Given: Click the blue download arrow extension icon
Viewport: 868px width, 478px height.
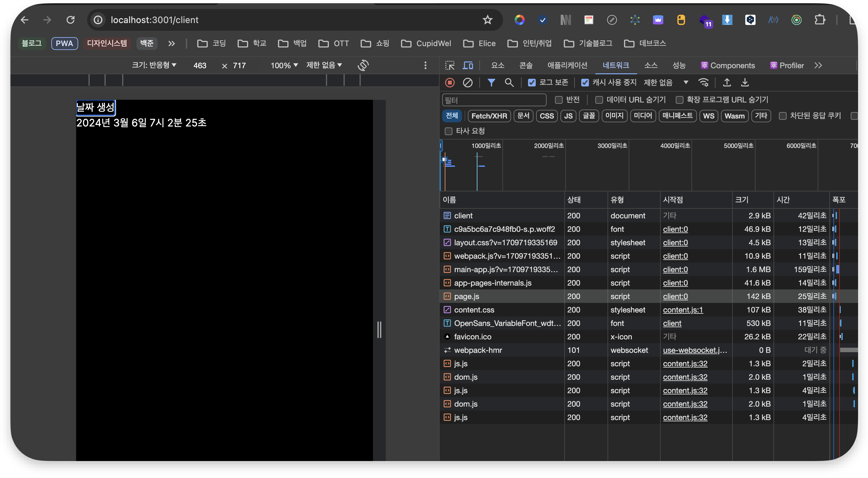Looking at the screenshot, I should pyautogui.click(x=727, y=20).
